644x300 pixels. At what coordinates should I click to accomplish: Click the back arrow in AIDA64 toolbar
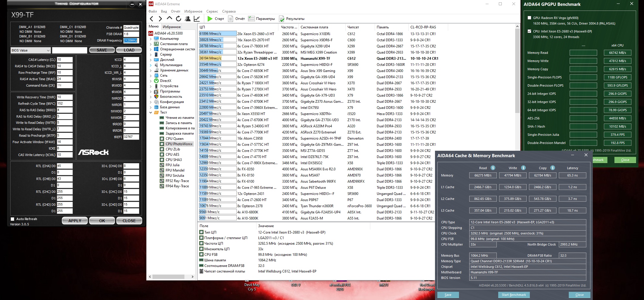[x=152, y=19]
